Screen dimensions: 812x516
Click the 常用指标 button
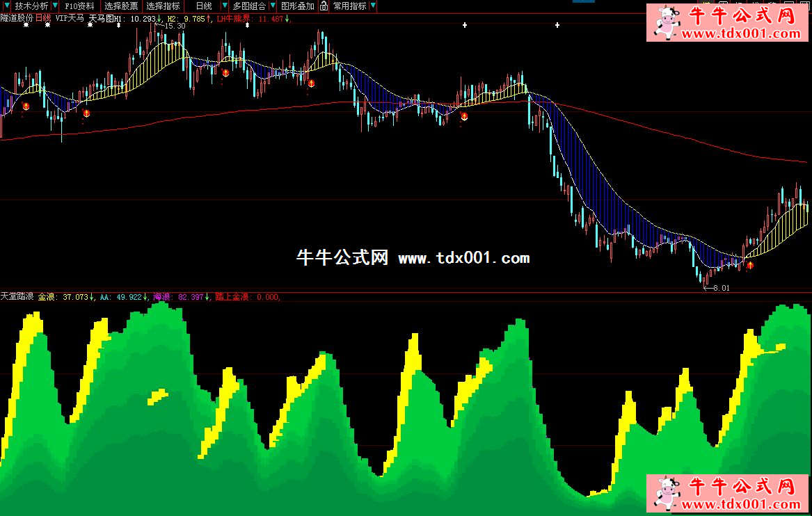pos(349,6)
